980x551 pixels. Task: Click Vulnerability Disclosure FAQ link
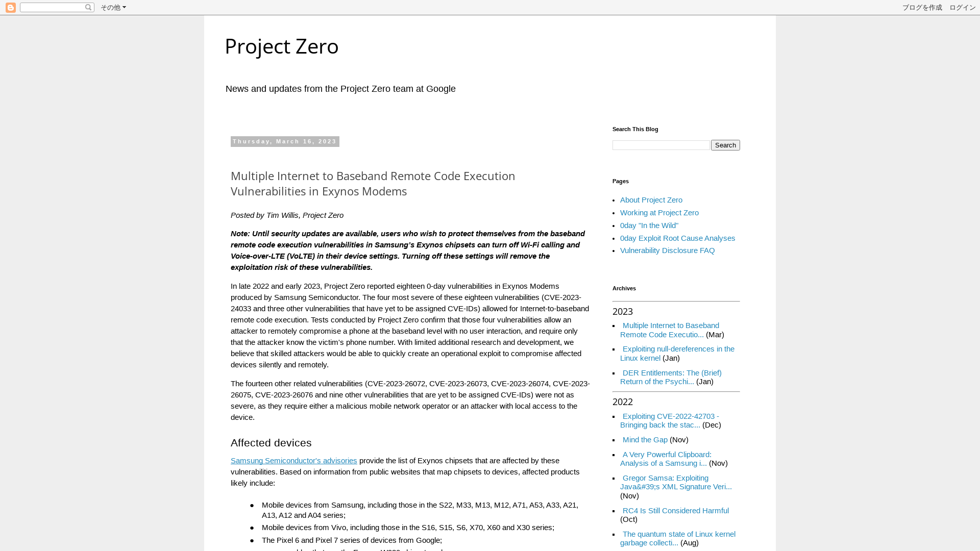point(667,249)
